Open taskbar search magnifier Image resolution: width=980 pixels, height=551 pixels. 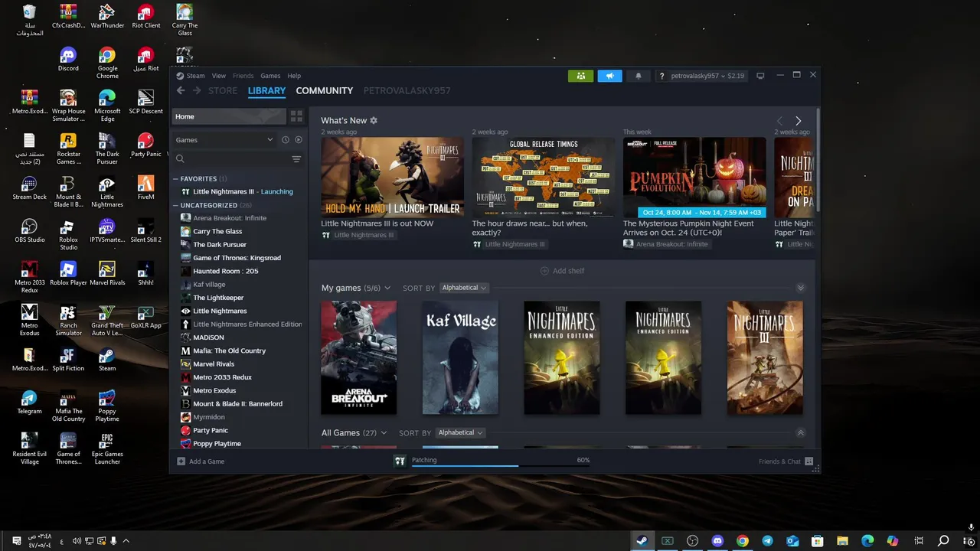point(944,541)
